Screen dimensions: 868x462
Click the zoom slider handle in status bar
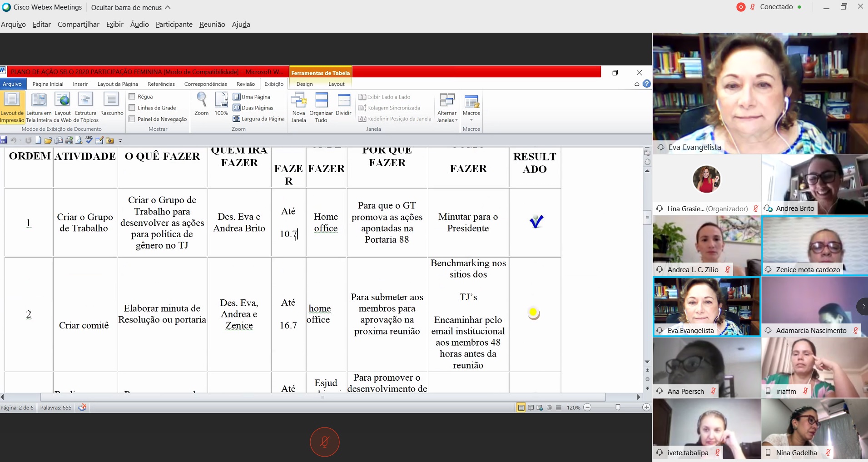[618, 407]
